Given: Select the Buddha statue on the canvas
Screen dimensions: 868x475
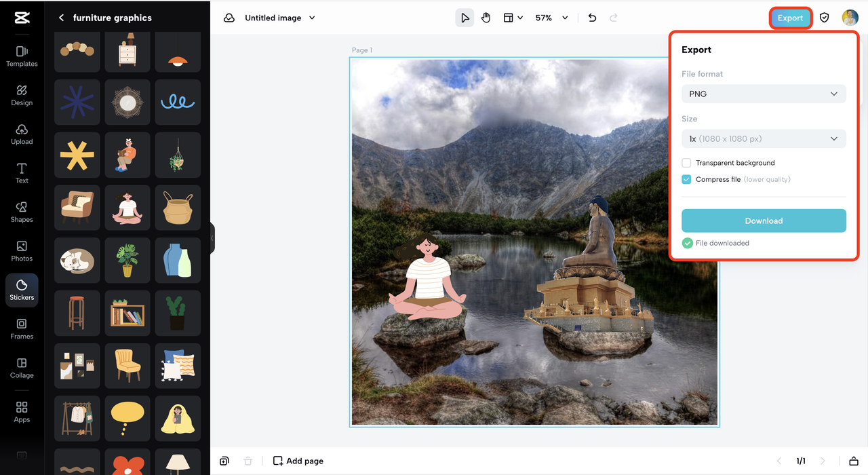Looking at the screenshot, I should [589, 265].
